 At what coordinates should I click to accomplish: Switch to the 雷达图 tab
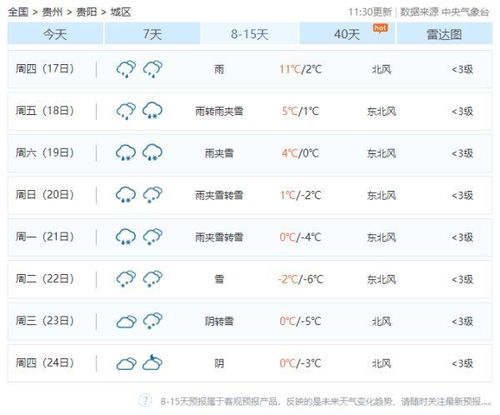click(444, 34)
